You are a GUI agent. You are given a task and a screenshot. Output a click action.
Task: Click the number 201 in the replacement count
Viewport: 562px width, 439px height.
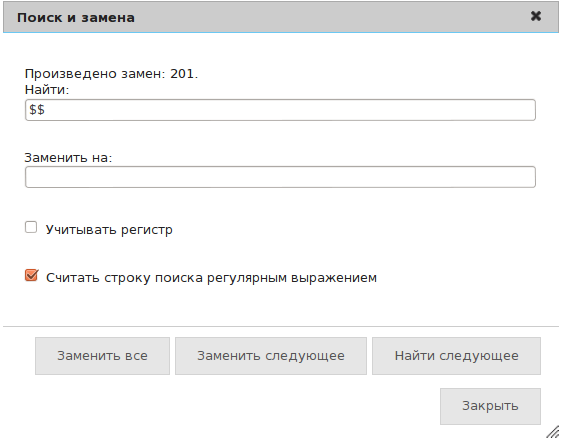(182, 74)
